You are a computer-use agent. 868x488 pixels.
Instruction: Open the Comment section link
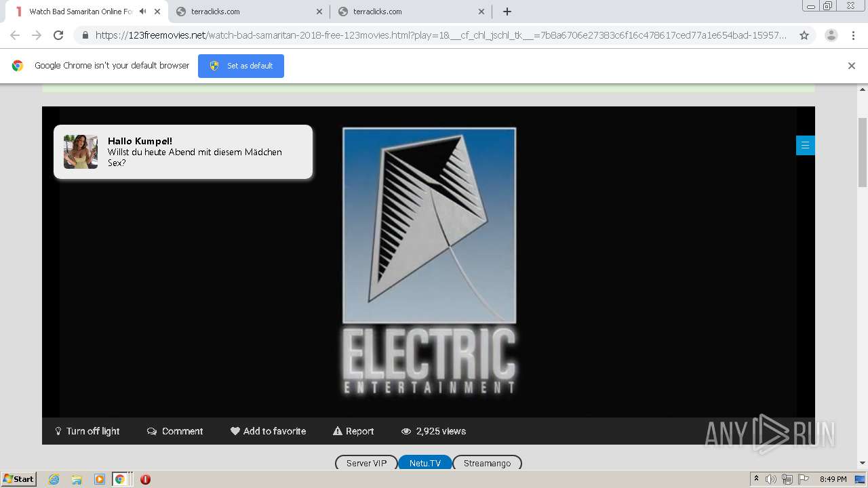pos(175,431)
